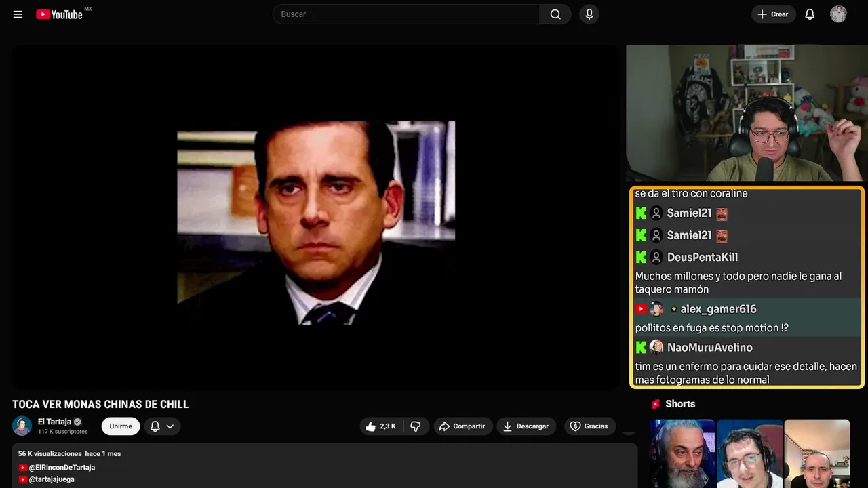Share the video with Compartir
The height and width of the screenshot is (488, 868).
click(x=463, y=426)
